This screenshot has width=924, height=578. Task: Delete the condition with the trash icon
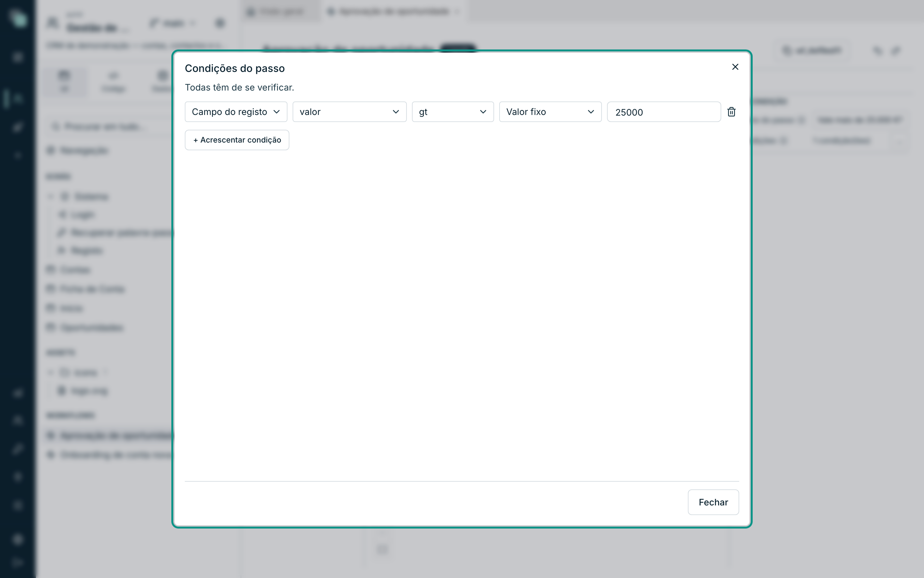[x=731, y=112]
